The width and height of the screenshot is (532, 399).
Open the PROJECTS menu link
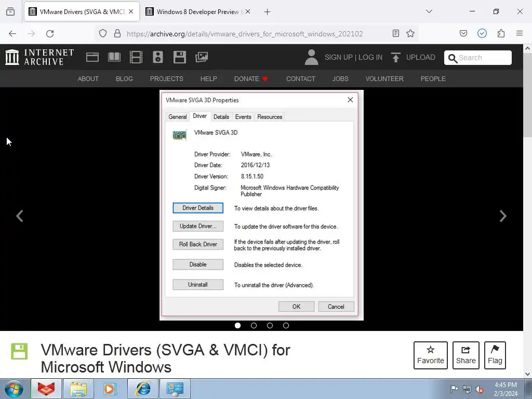point(167,79)
